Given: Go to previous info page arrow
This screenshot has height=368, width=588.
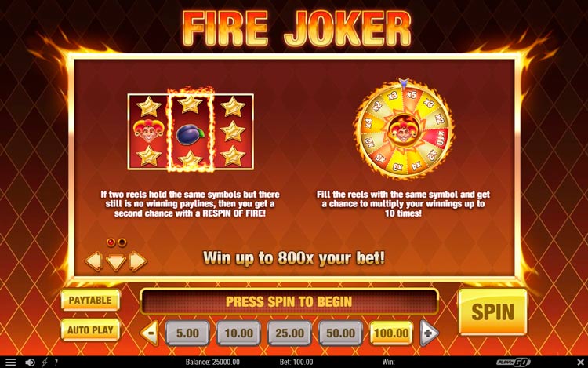Looking at the screenshot, I should (94, 261).
